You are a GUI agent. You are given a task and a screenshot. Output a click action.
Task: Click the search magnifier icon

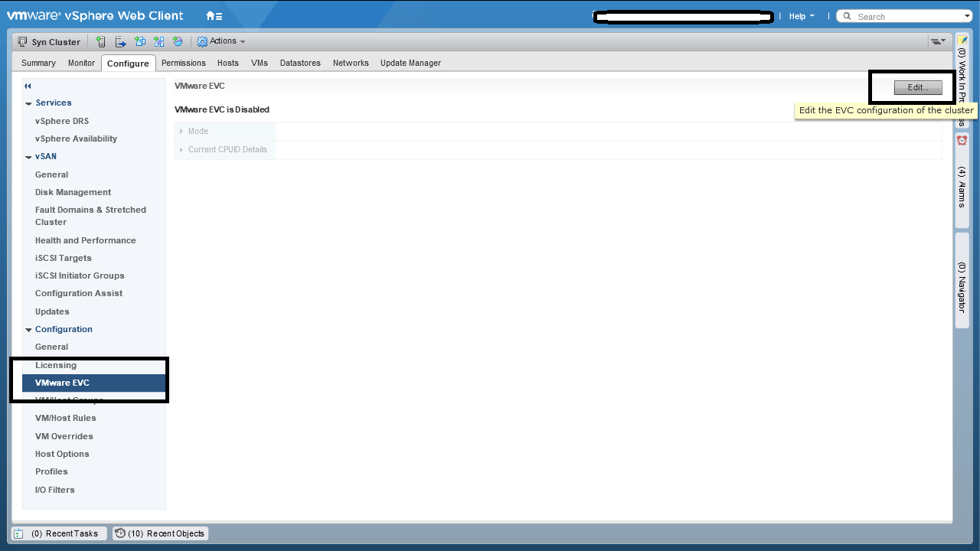[x=848, y=16]
